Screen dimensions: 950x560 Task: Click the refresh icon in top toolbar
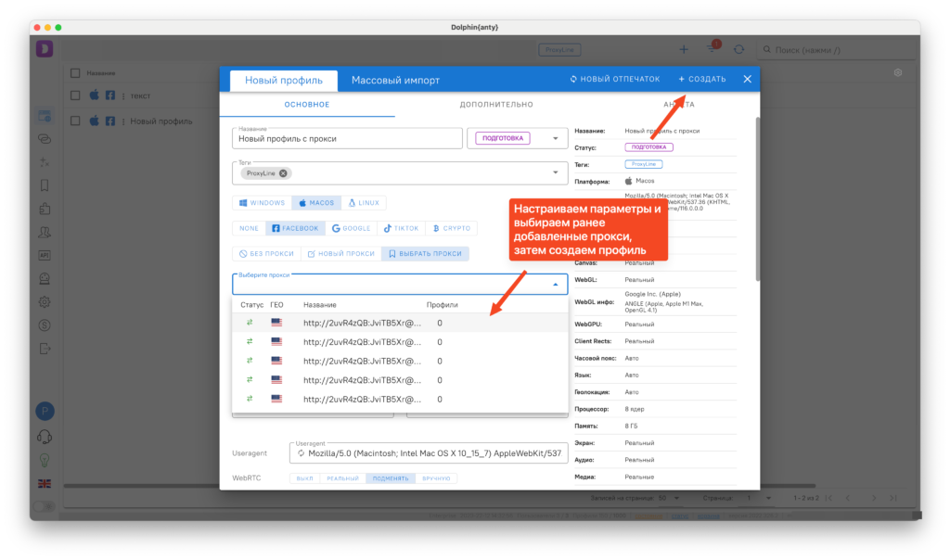pos(738,49)
